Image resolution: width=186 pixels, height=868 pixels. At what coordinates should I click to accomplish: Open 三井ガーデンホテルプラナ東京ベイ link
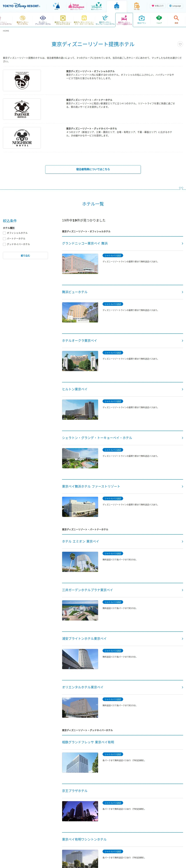tap(87, 590)
